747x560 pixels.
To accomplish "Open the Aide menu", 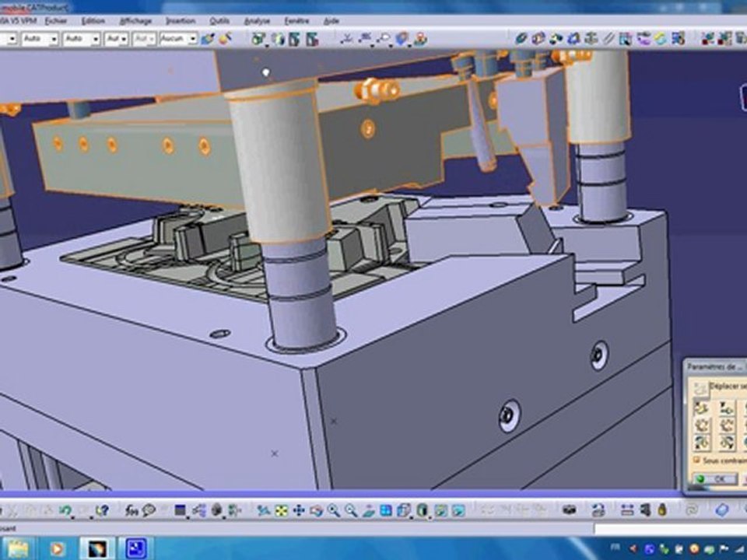I will click(x=331, y=21).
